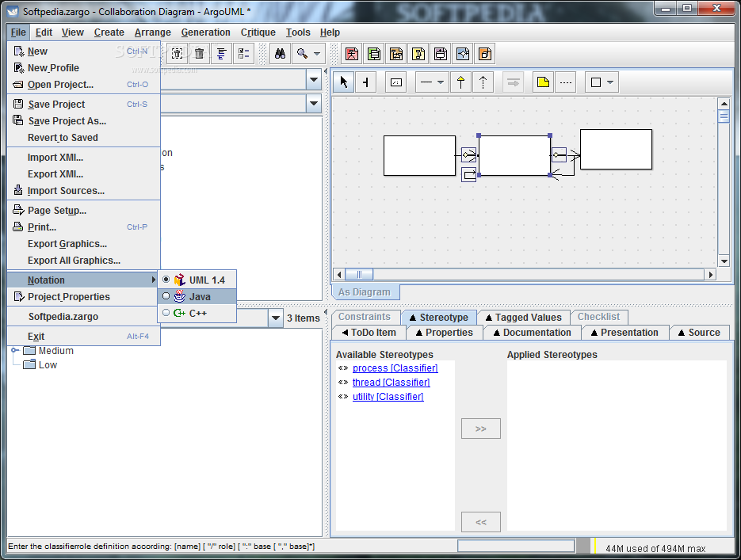Screen dimensions: 741x560
Task: Open the zoom dropdown arrow
Action: pos(317,54)
